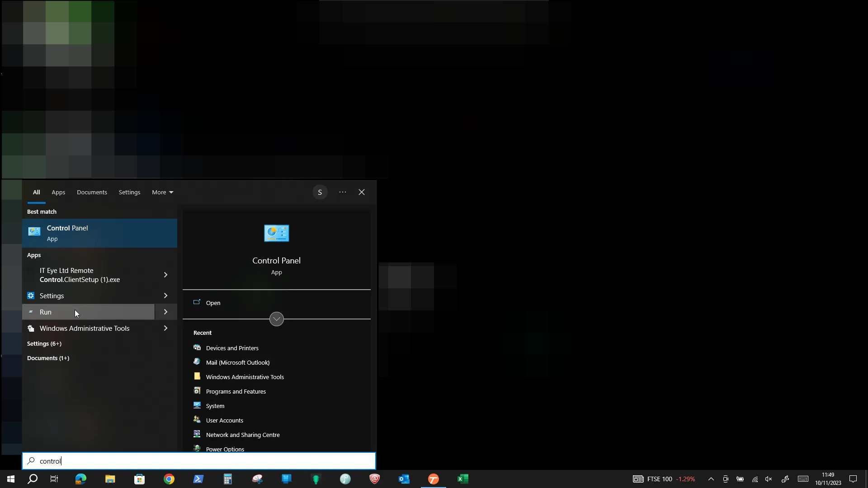Show Settings (6+) results group

pyautogui.click(x=44, y=343)
